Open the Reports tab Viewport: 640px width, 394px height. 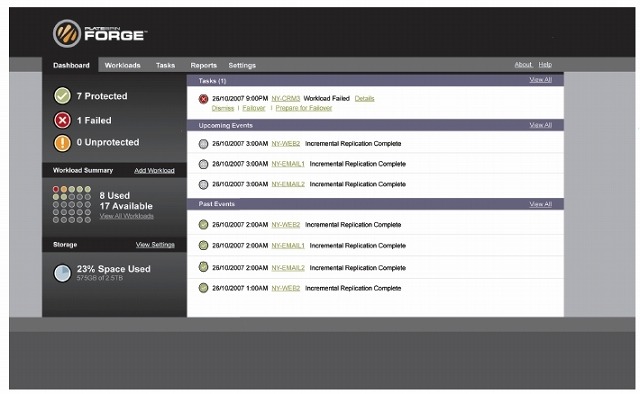click(204, 65)
